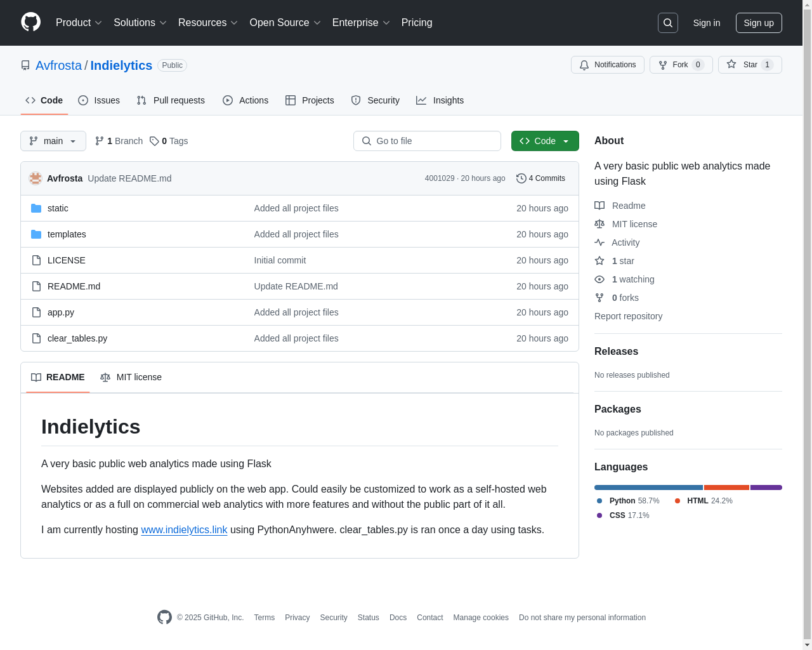Click the commits history clock icon
Image resolution: width=812 pixels, height=650 pixels.
coord(521,178)
